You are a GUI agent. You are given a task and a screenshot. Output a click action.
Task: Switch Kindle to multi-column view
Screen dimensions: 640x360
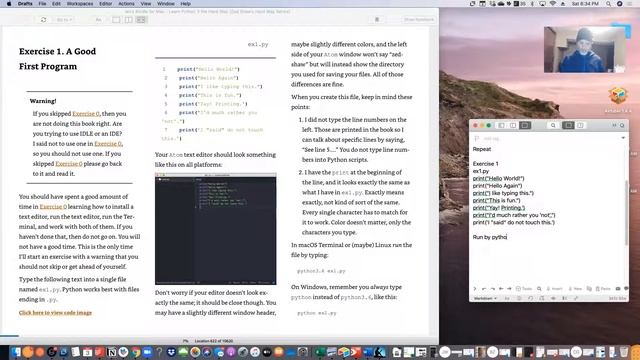pos(141,20)
